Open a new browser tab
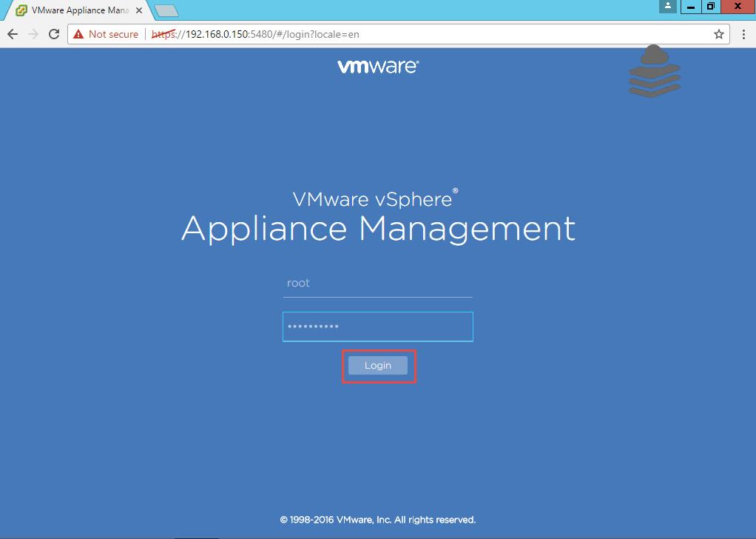Image resolution: width=756 pixels, height=539 pixels. pos(166,10)
